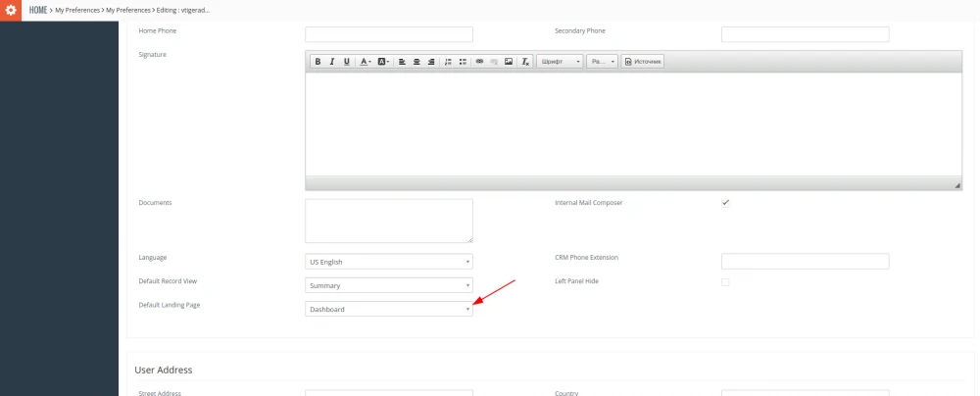
Task: Enable the Left Panel Hide checkbox
Action: 725,282
